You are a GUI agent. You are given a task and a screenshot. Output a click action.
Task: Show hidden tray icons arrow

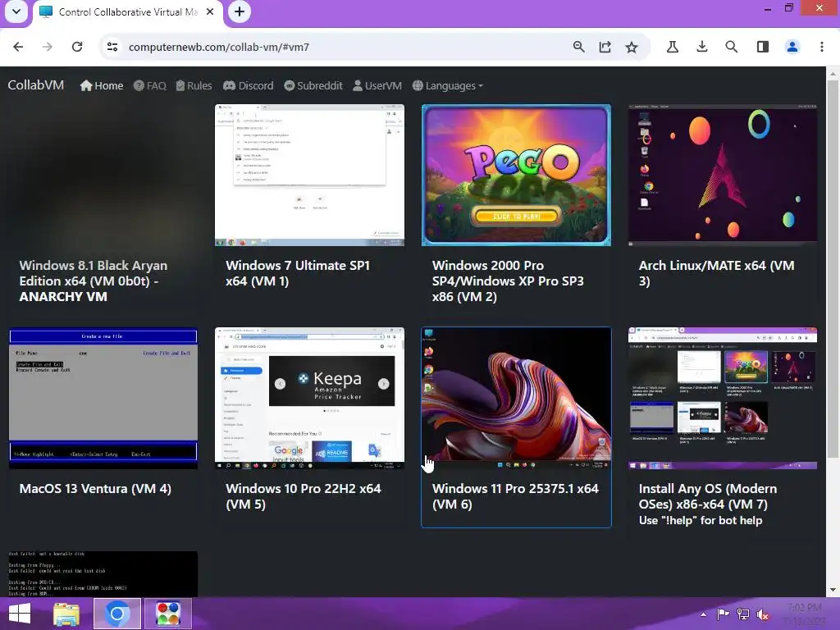703,614
